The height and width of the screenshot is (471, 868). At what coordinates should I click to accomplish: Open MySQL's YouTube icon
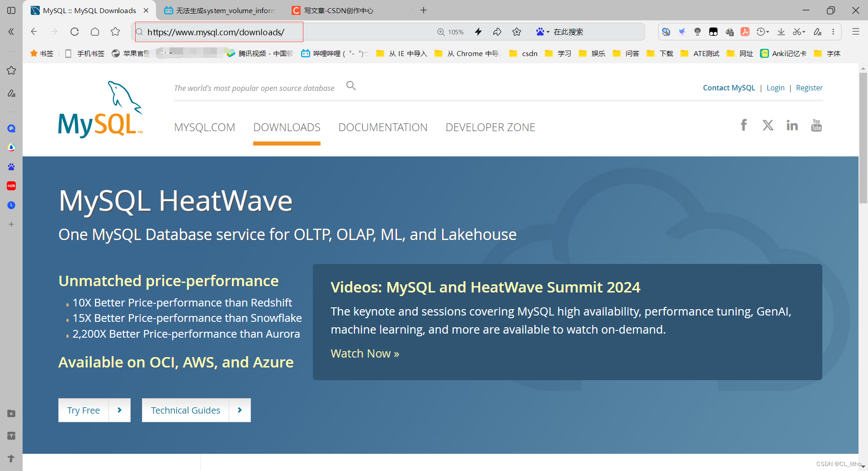click(x=816, y=125)
